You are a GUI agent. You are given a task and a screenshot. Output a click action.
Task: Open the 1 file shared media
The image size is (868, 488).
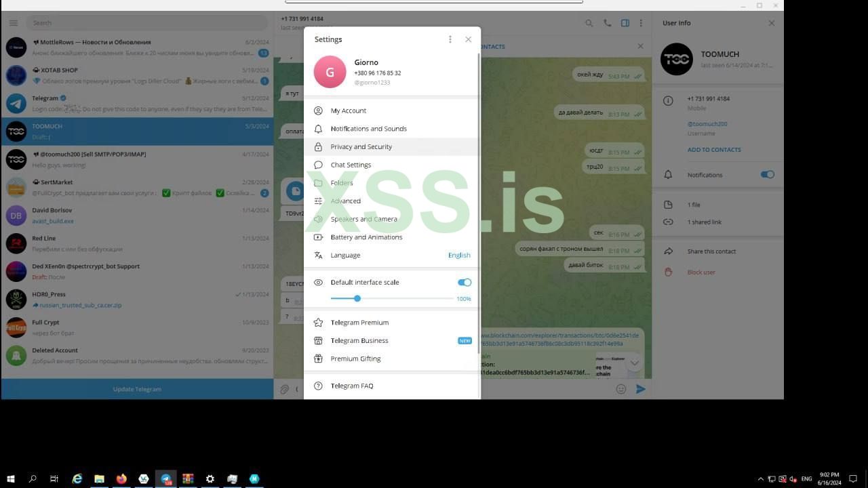tap(717, 205)
